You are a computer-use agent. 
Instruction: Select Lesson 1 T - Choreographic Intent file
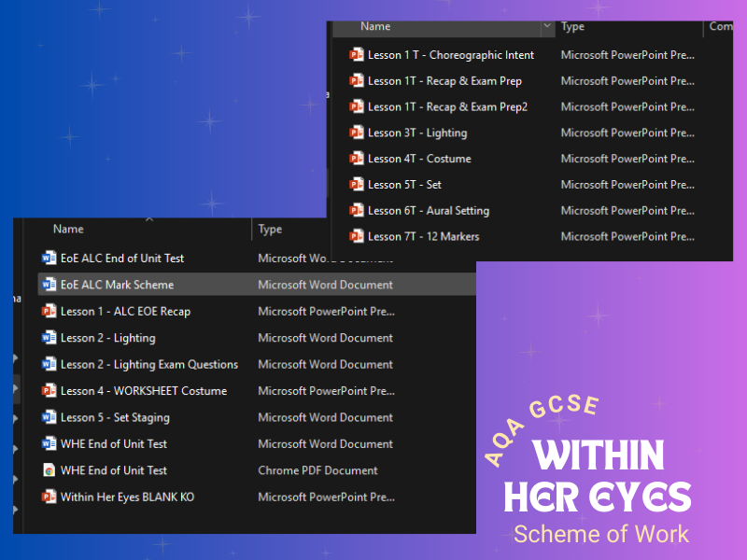448,55
